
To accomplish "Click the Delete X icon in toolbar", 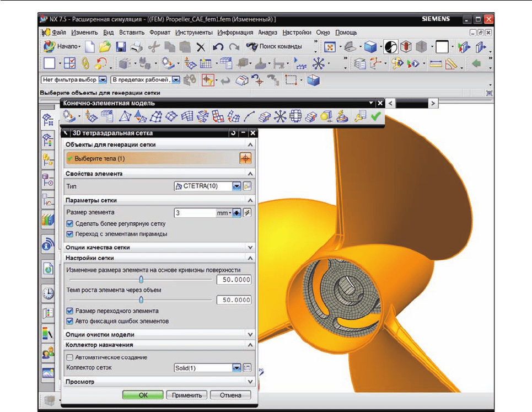I will (x=201, y=47).
